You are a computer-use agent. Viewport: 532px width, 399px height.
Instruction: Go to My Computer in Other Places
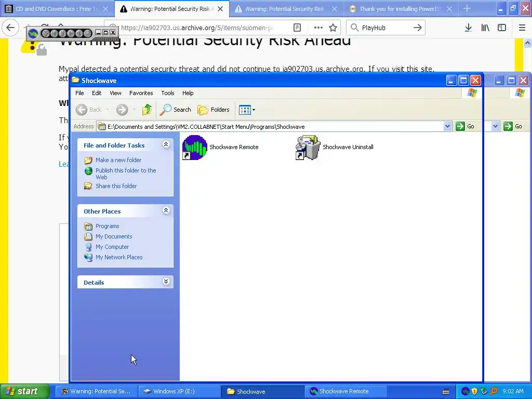pyautogui.click(x=112, y=247)
